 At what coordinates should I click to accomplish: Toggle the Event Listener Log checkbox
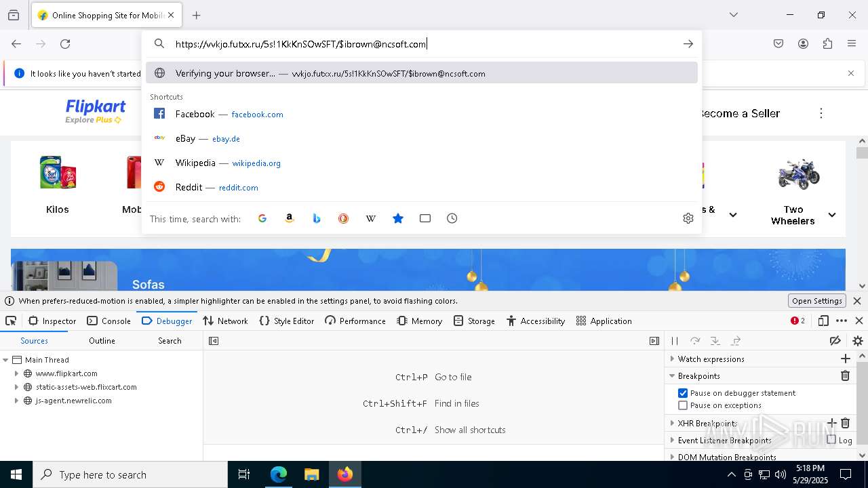click(x=831, y=440)
